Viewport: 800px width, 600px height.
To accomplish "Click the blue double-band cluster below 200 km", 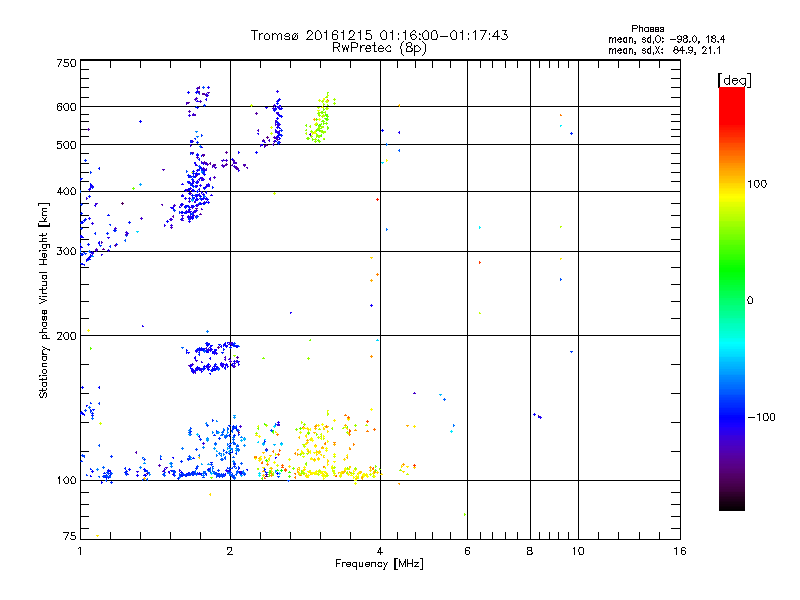I will click(x=212, y=358).
